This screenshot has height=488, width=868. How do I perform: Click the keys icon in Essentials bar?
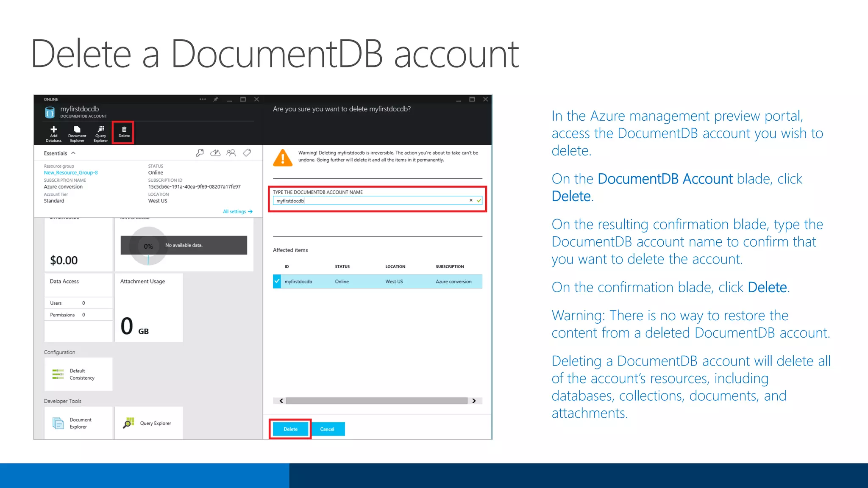[200, 153]
